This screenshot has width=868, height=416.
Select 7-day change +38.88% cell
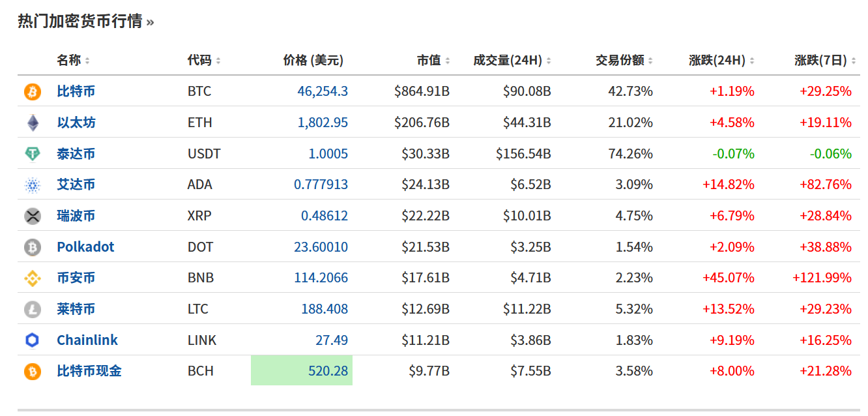(x=826, y=247)
